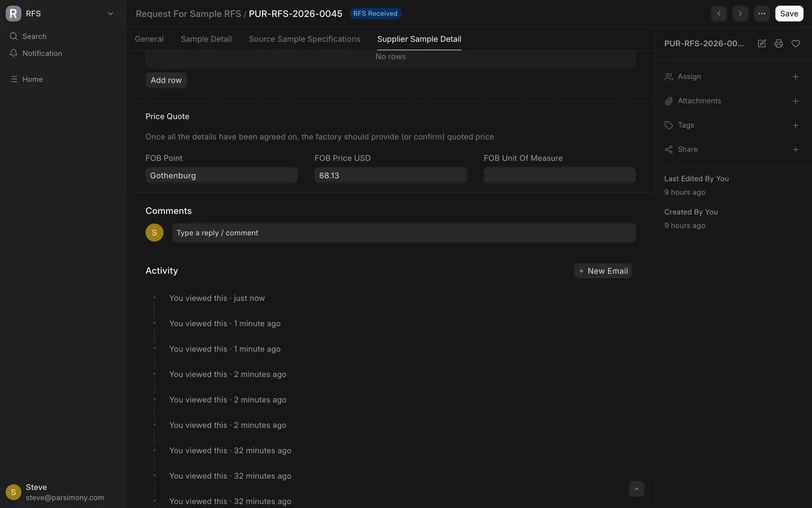This screenshot has width=812, height=508.
Task: Click the New Email button
Action: click(603, 271)
